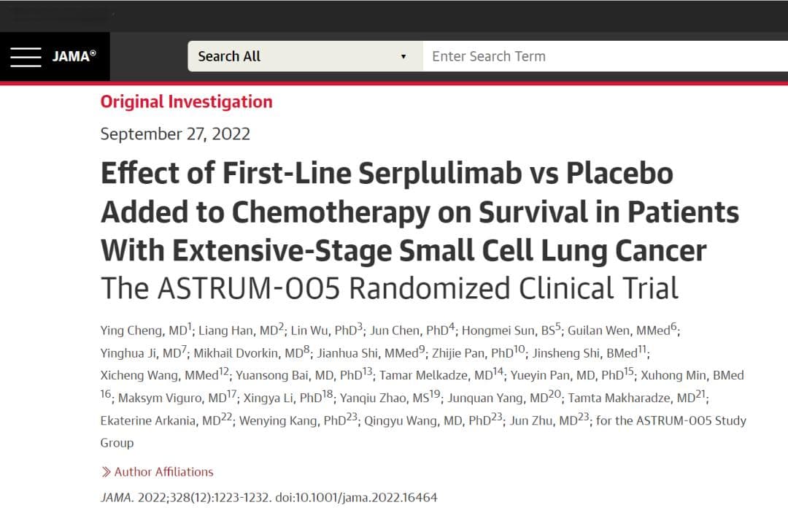788x532 pixels.
Task: Select author Liang Han, MD
Action: coord(238,331)
